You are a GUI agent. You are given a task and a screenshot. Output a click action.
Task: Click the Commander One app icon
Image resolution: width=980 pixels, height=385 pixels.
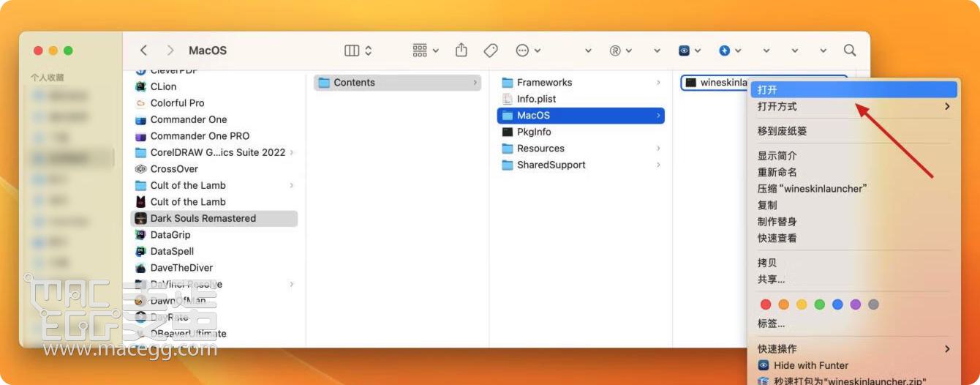point(141,119)
